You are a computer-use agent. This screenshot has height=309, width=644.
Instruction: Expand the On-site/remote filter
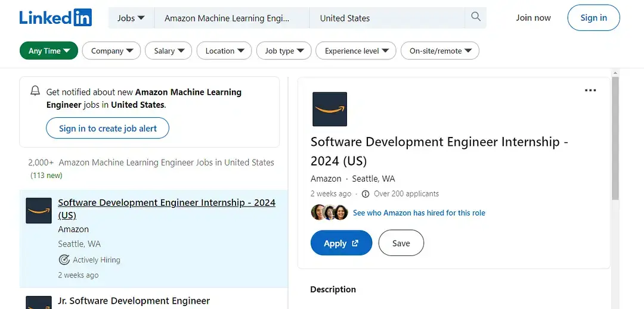(440, 51)
